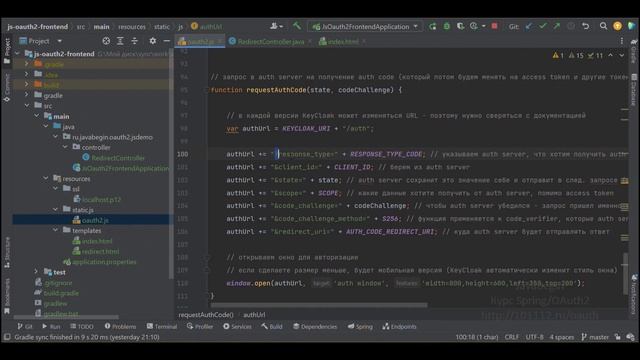Click the rerun application icon in toolbar
Viewport: 640px width, 360px height.
pos(432,27)
